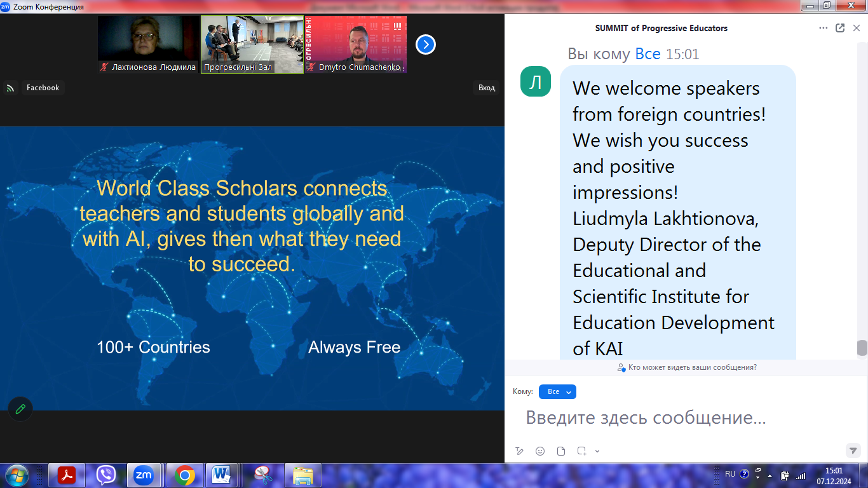Screen dimensions: 868x488
Task: Pop out the chat panel window
Action: [x=840, y=28]
